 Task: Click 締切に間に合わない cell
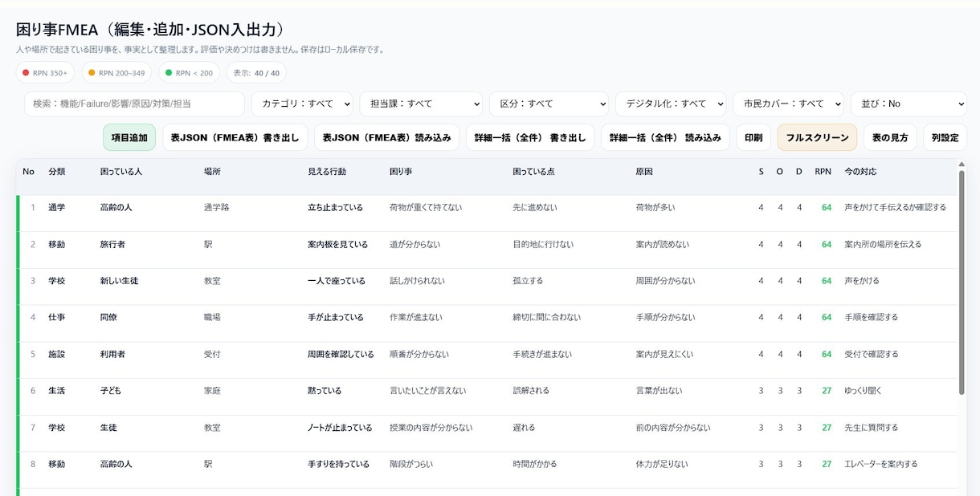tap(546, 317)
